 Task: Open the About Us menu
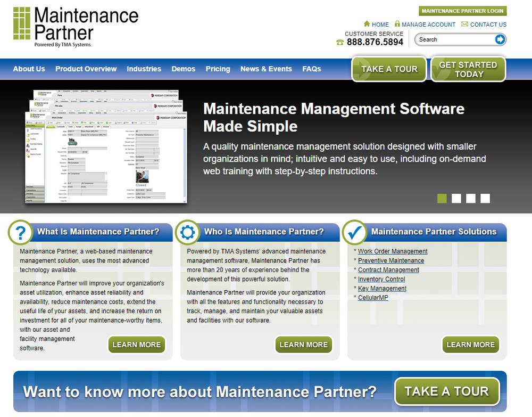(29, 69)
